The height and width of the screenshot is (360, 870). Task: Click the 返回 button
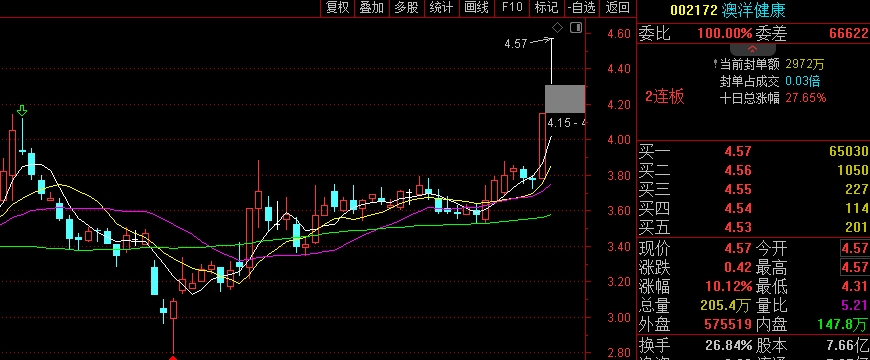point(617,7)
